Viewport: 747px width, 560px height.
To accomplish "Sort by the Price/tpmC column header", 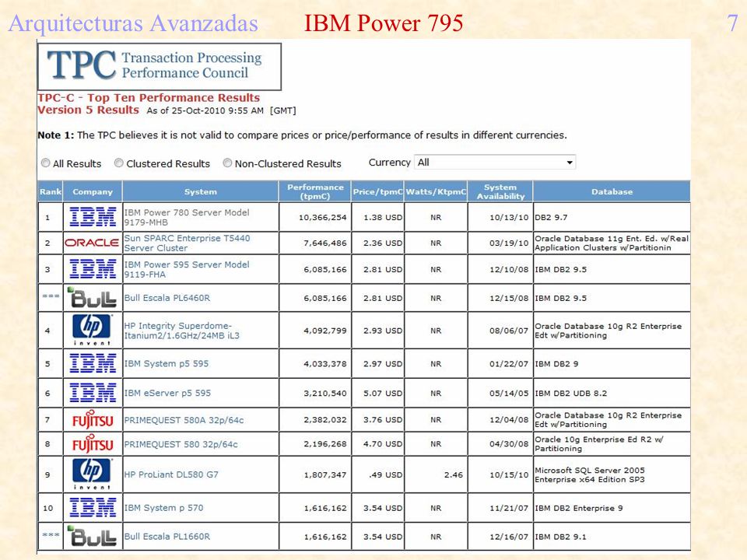I will (378, 191).
